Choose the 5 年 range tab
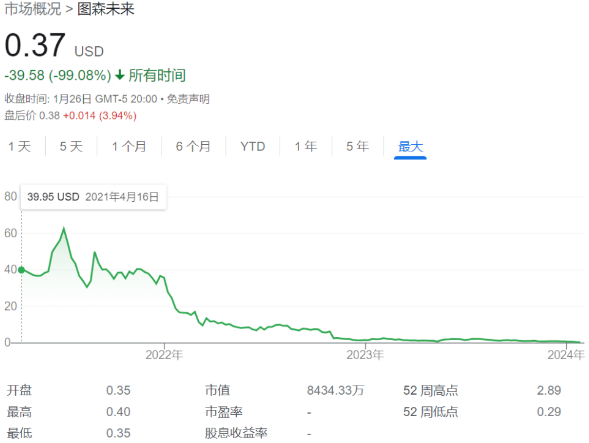This screenshot has width=589, height=443. pos(358,147)
